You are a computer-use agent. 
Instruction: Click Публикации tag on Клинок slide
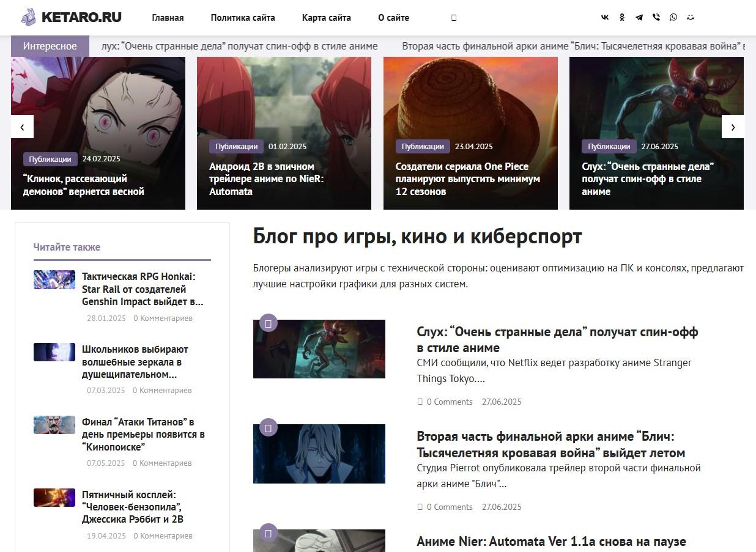pyautogui.click(x=50, y=159)
